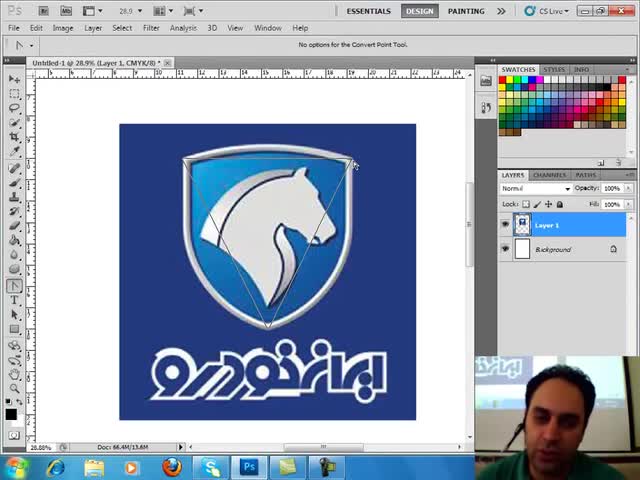640x480 pixels.
Task: Switch to the Painting workspace
Action: [466, 11]
